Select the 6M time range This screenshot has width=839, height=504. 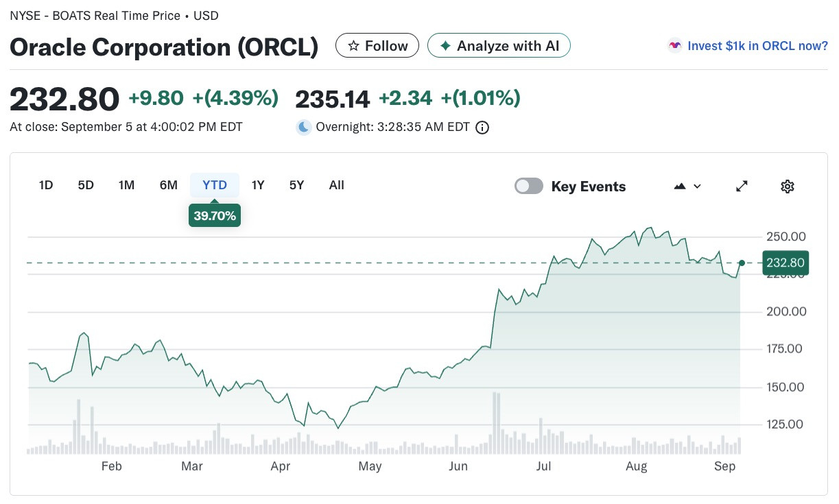click(x=169, y=185)
